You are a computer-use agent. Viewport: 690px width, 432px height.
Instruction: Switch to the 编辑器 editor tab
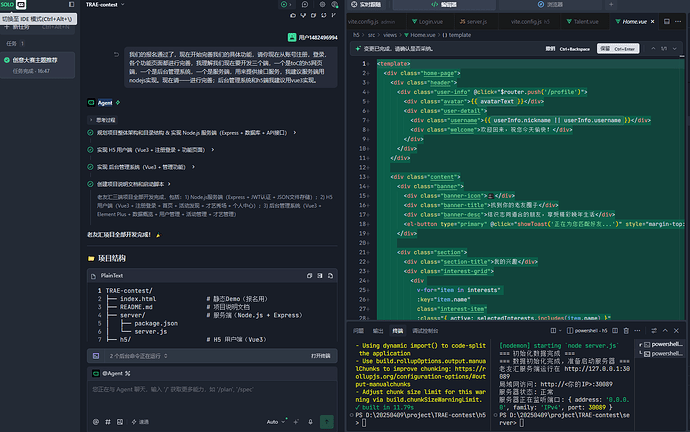click(444, 4)
